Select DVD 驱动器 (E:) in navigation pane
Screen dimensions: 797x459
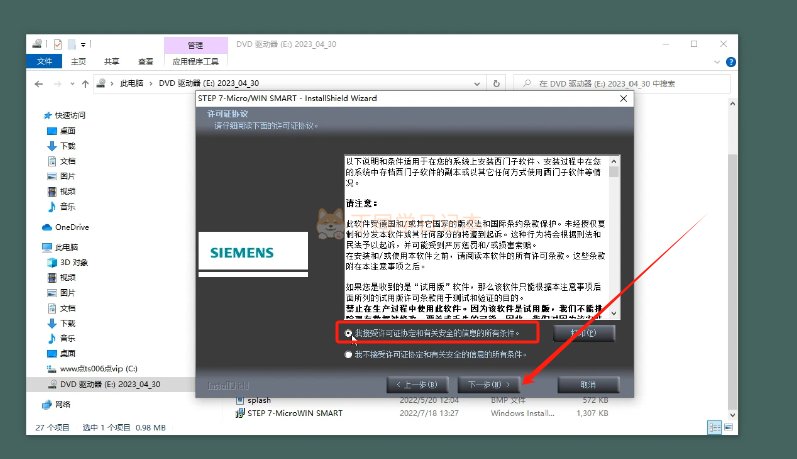(104, 384)
